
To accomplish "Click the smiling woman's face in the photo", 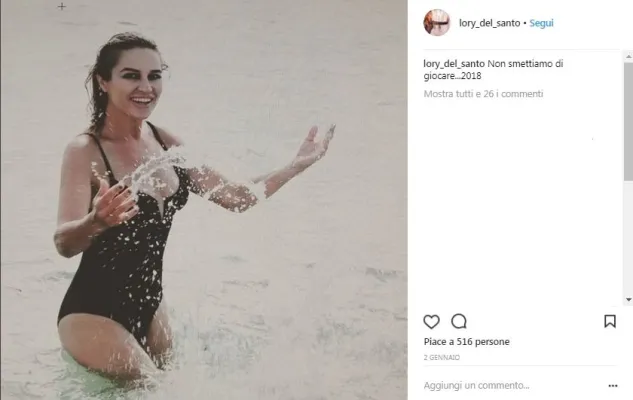I will (135, 87).
